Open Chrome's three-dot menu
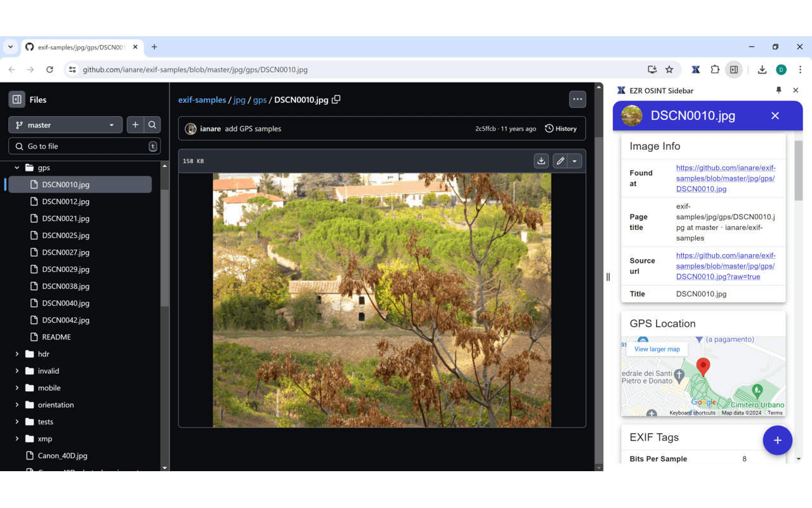The width and height of the screenshot is (812, 508). coord(801,70)
